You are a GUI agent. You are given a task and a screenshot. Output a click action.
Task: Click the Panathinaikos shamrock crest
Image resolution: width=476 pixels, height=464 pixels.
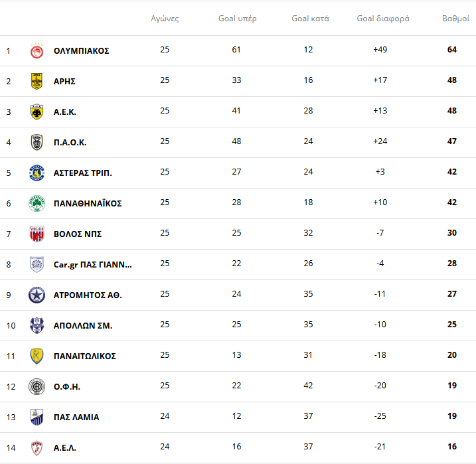(37, 204)
